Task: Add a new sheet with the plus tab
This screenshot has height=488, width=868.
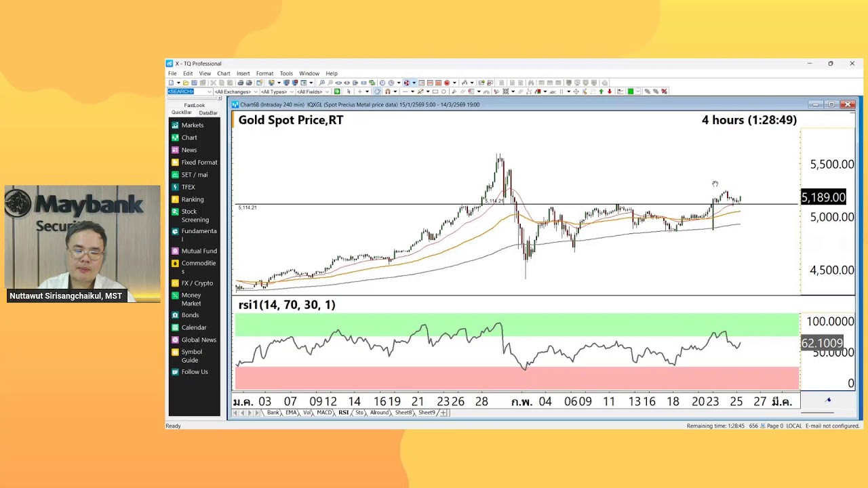Action: tap(443, 413)
